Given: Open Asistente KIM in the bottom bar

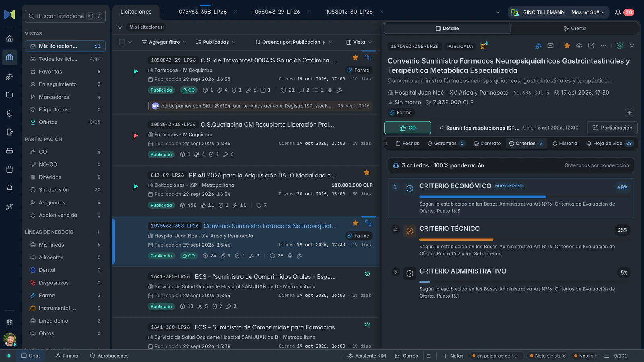Looking at the screenshot, I should [x=366, y=356].
